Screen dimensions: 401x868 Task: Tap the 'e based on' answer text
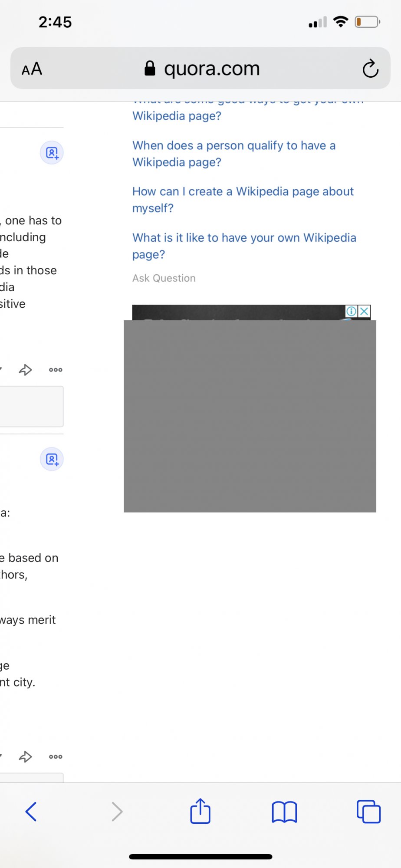coord(29,558)
